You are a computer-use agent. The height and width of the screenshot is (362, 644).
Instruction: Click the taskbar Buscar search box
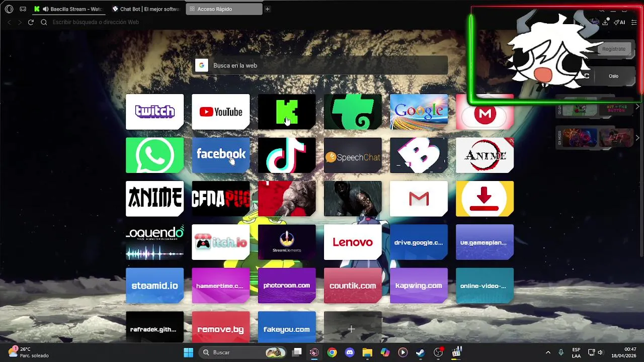pyautogui.click(x=243, y=352)
